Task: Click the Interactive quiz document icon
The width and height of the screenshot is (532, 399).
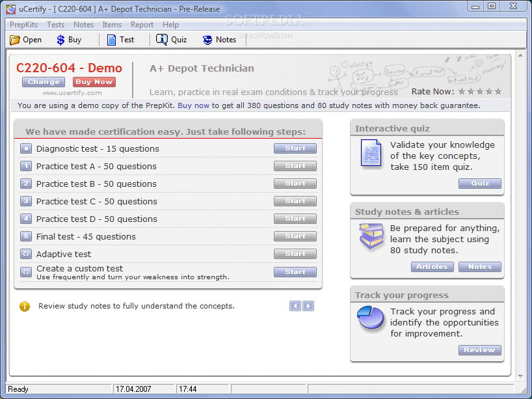Action: [371, 154]
